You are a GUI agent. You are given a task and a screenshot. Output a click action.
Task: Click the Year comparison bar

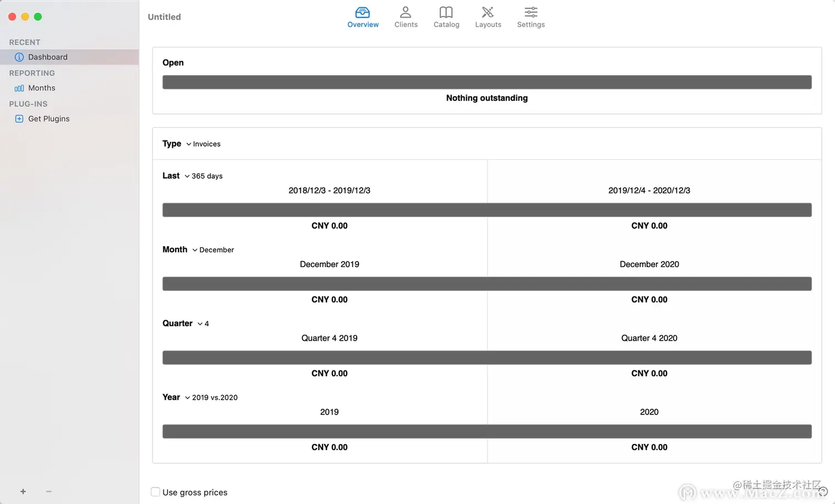tap(487, 432)
